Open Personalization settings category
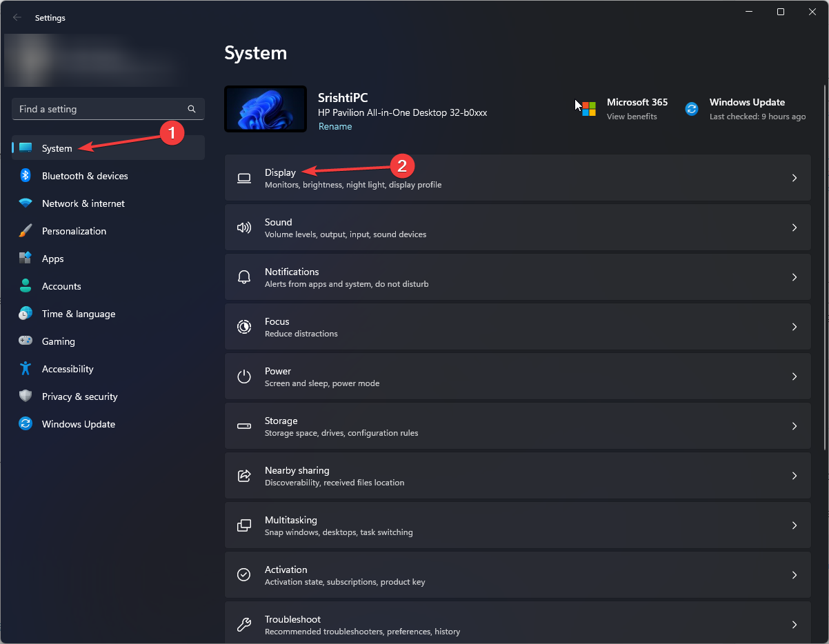 pyautogui.click(x=108, y=231)
